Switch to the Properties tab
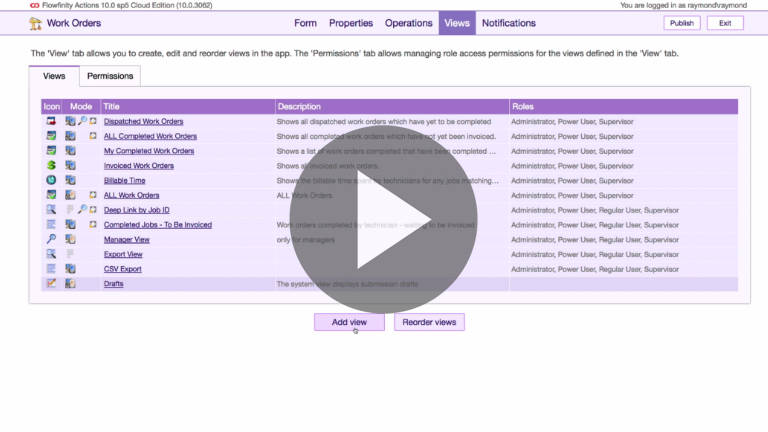This screenshot has height=432, width=768. 350,23
